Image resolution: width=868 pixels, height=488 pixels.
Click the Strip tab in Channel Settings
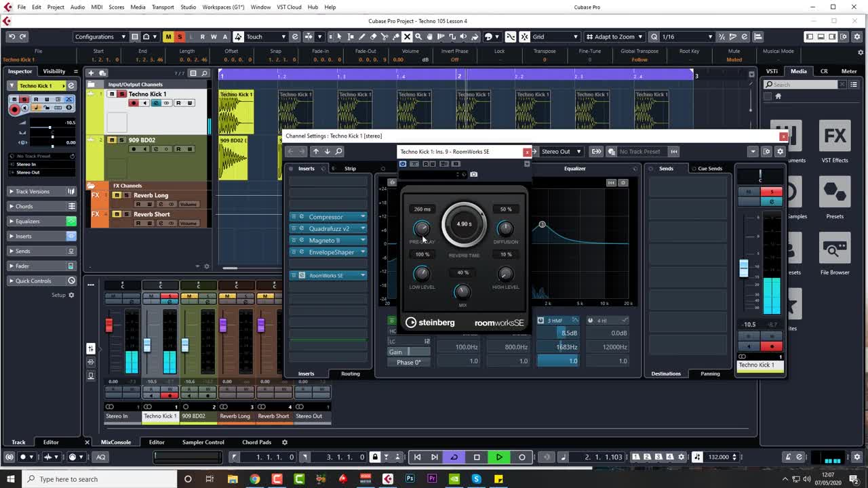click(x=350, y=168)
